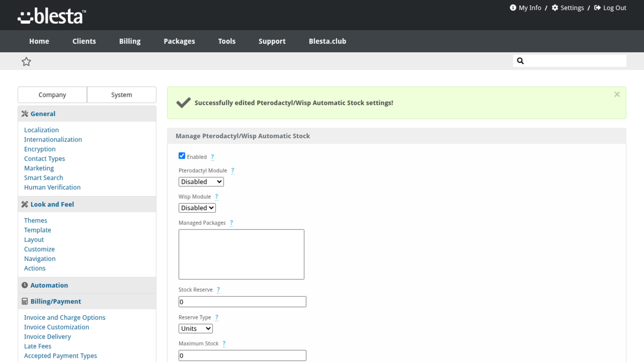The image size is (644, 362).
Task: Open Navigation settings
Action: [40, 259]
